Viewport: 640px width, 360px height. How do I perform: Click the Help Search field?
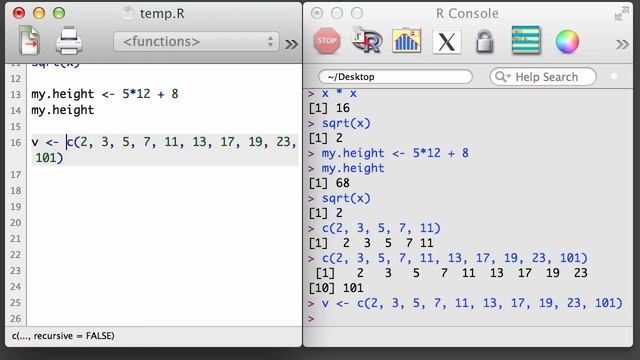pyautogui.click(x=543, y=77)
